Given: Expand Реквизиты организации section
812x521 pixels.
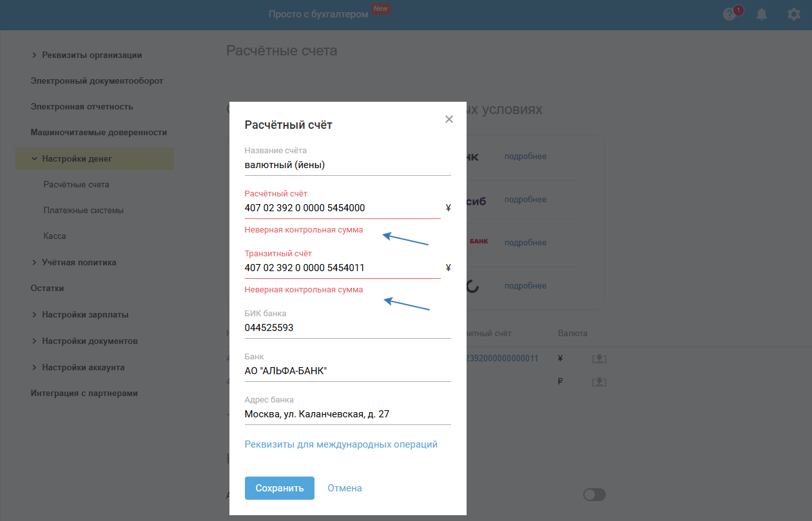Looking at the screenshot, I should 34,55.
